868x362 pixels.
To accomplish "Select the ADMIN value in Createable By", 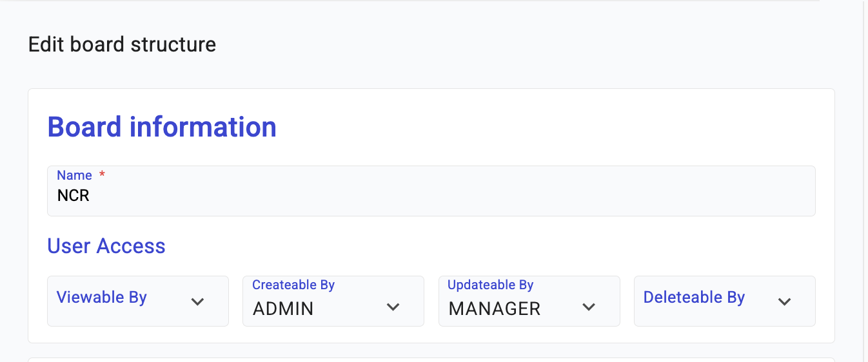I will (x=283, y=309).
